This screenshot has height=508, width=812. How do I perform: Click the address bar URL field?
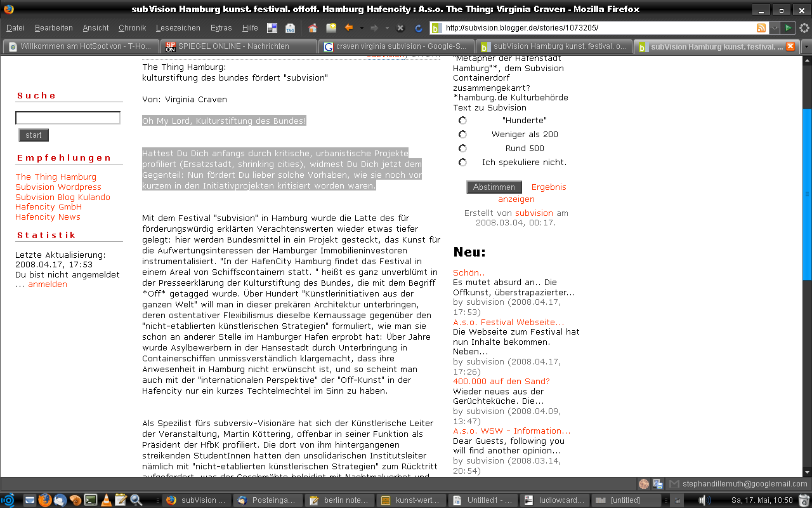pos(598,28)
